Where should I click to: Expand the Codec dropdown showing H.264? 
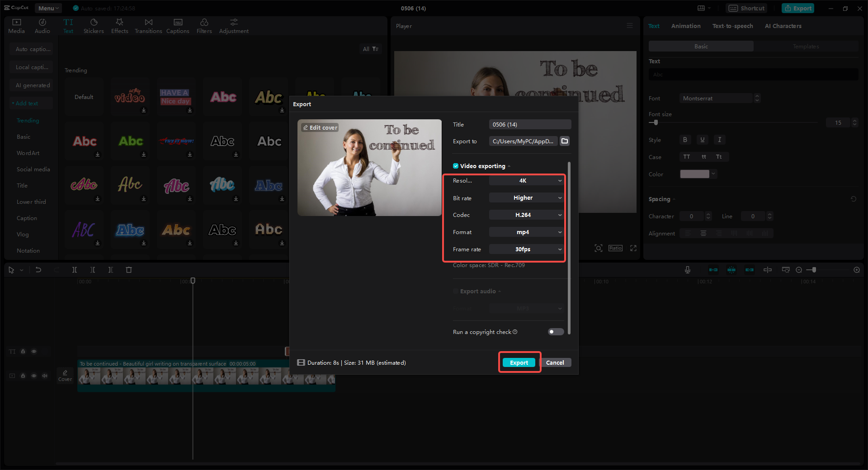click(x=526, y=215)
